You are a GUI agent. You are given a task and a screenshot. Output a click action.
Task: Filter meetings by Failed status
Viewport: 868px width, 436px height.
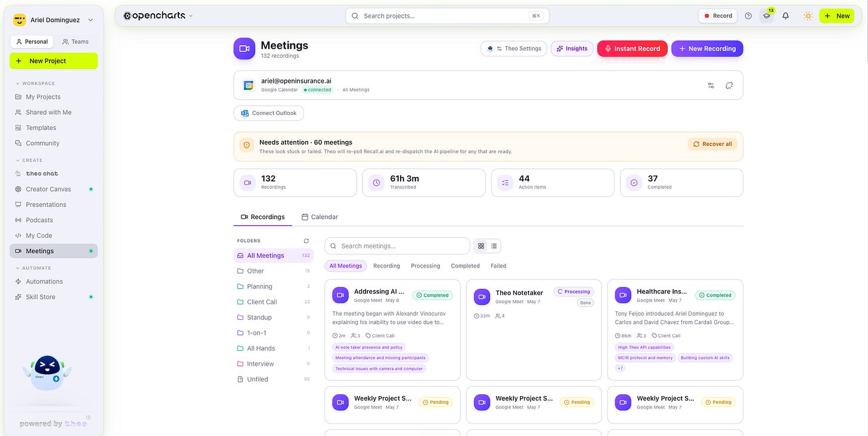pos(498,266)
